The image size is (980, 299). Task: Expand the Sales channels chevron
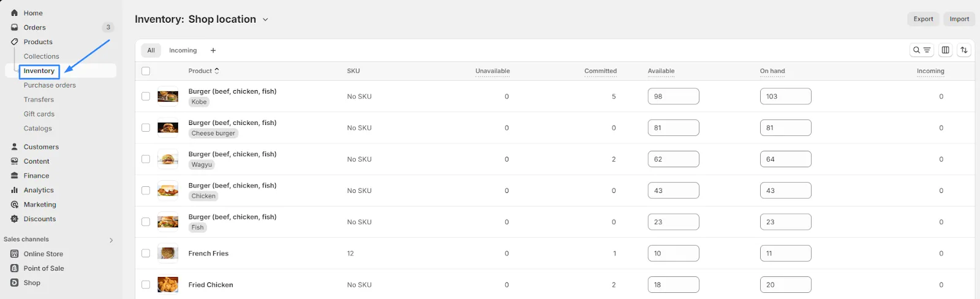(x=111, y=240)
